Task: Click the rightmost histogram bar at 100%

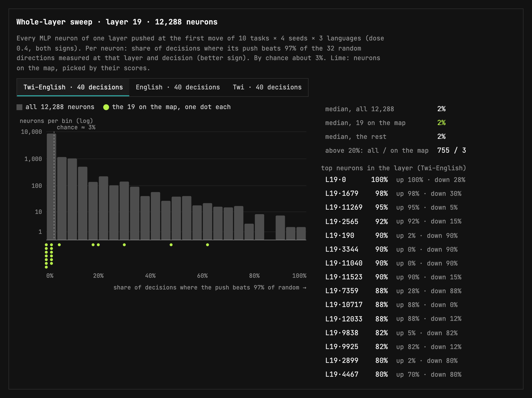Action: pos(301,233)
